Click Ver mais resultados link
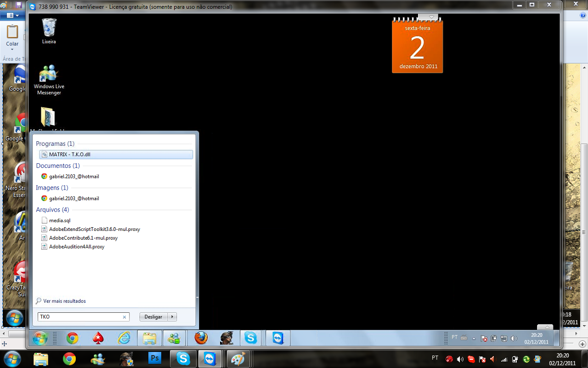 tap(64, 301)
